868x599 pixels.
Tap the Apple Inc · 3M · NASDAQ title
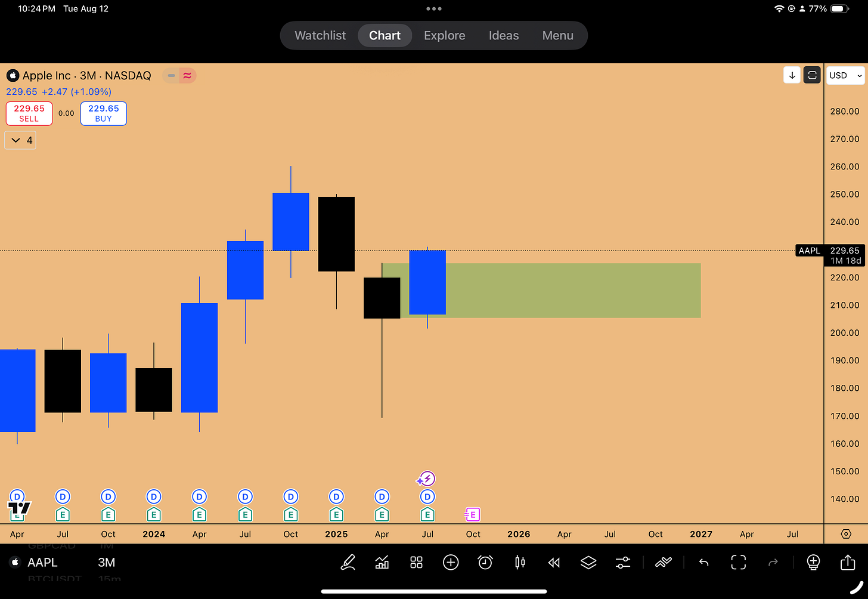[x=86, y=76]
